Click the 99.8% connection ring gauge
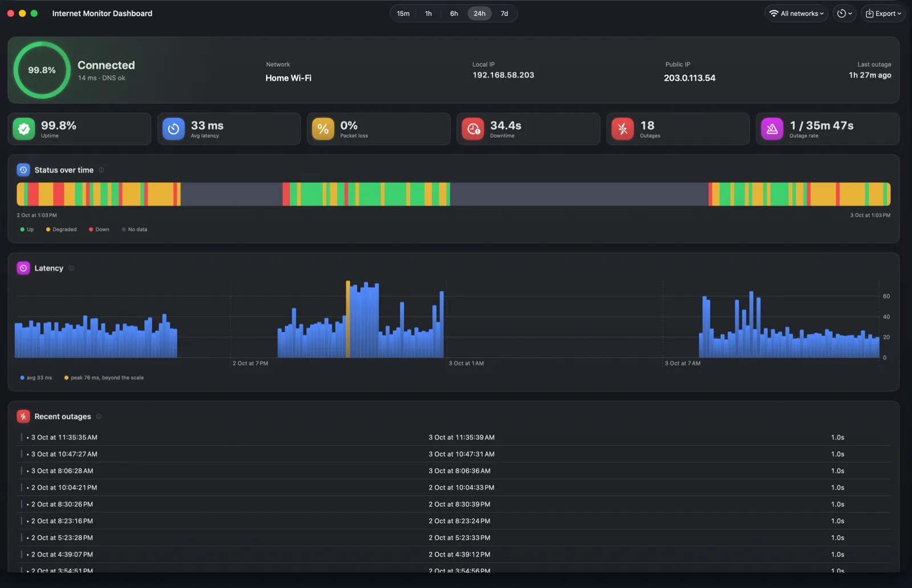 (42, 70)
